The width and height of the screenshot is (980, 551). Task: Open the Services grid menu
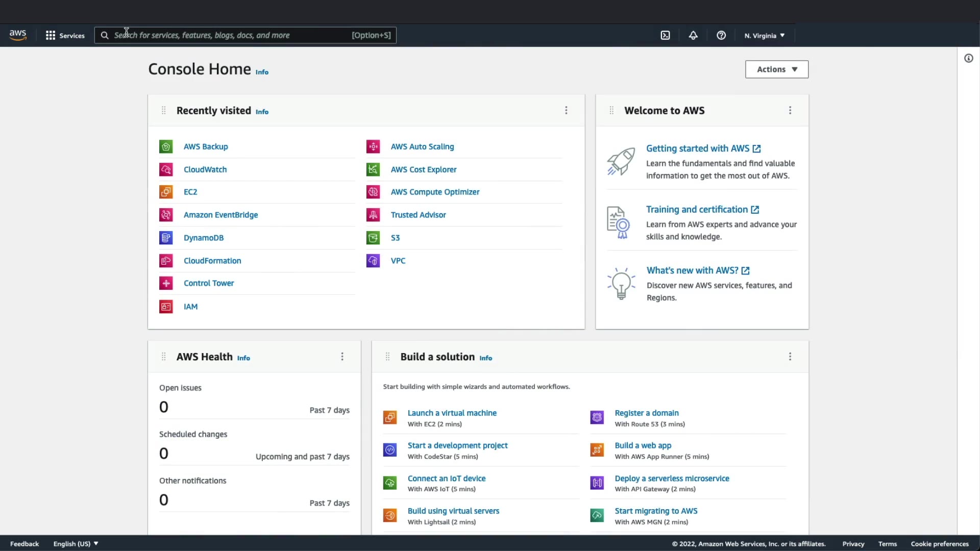click(x=65, y=35)
